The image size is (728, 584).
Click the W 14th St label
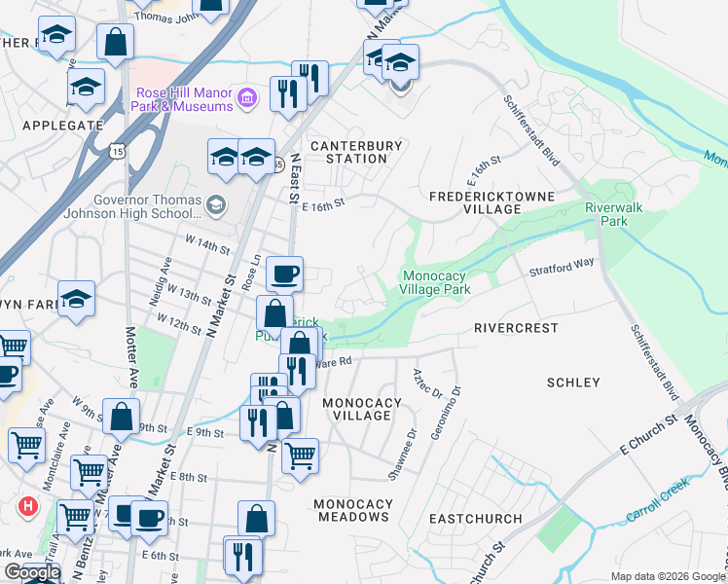click(x=207, y=244)
